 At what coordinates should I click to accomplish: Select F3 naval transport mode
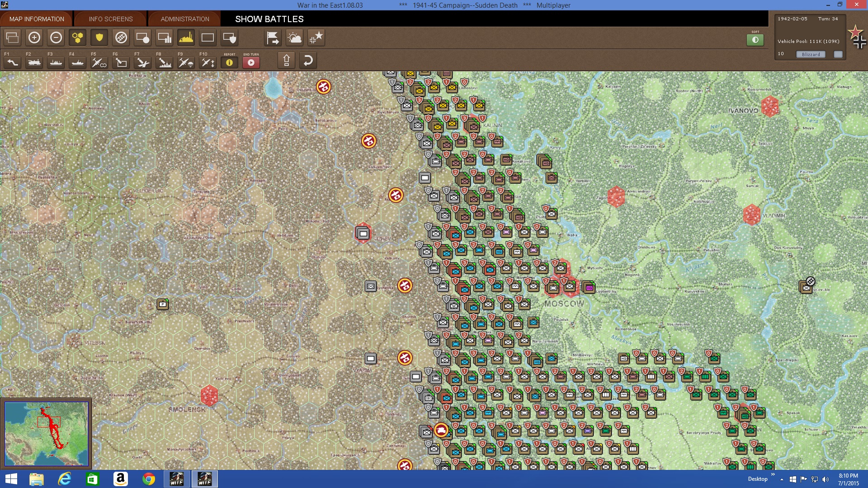click(x=56, y=62)
